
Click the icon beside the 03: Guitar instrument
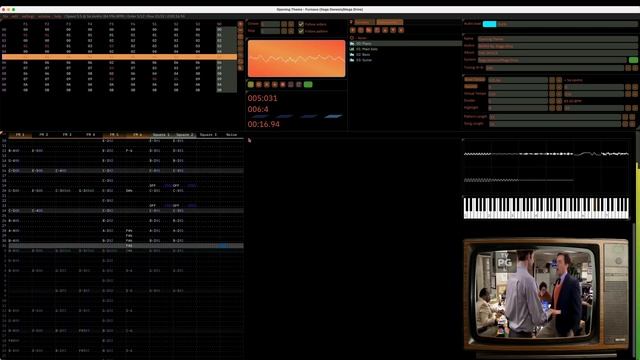(352, 60)
